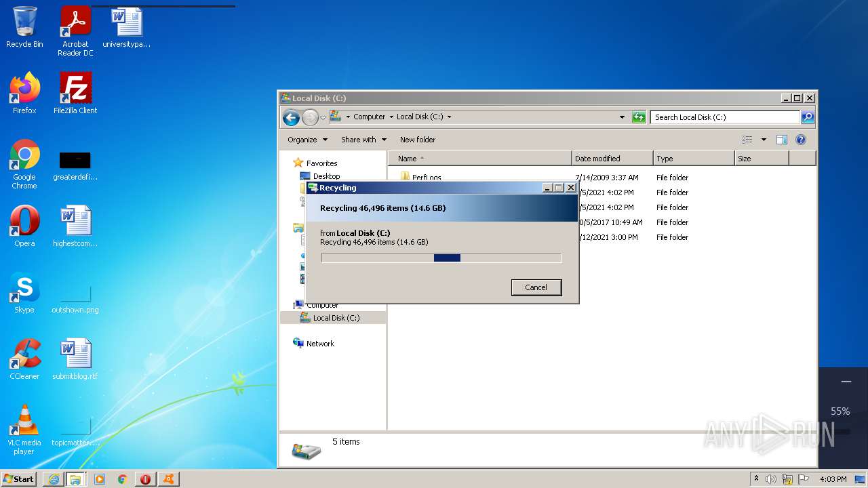This screenshot has width=868, height=488.
Task: Select the submitblog.rtf document
Action: coord(75,359)
